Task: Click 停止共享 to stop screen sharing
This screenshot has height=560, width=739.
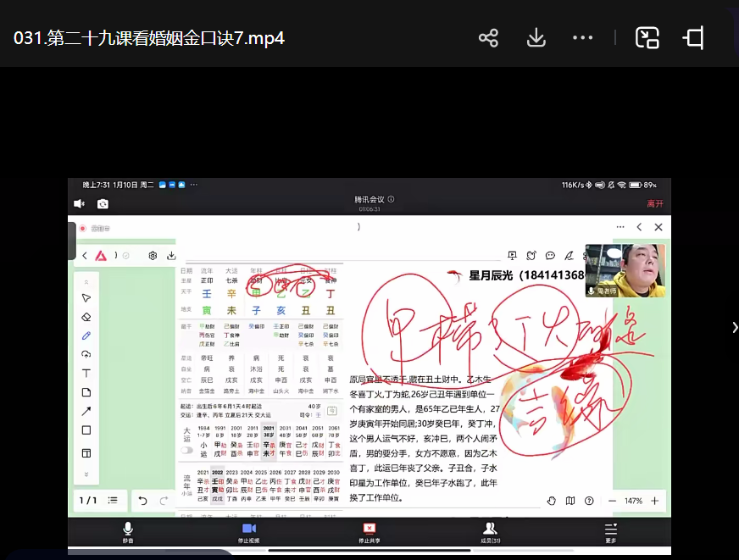Action: pyautogui.click(x=369, y=531)
